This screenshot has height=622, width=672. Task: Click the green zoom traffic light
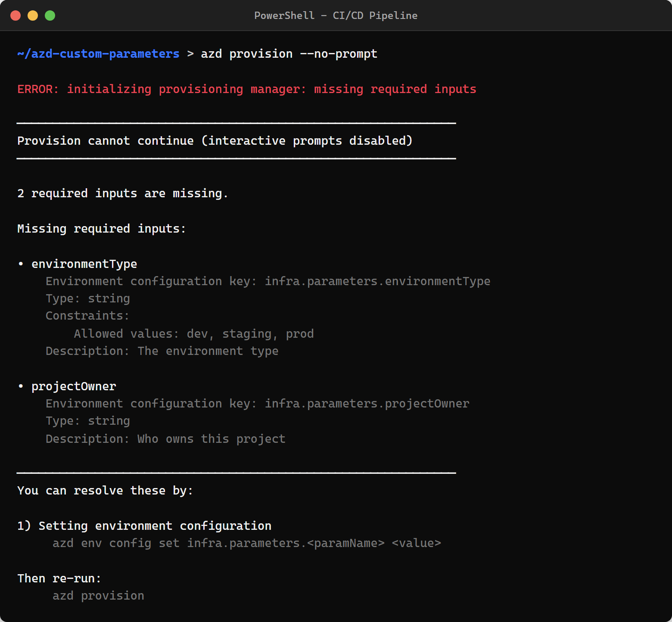pos(50,15)
